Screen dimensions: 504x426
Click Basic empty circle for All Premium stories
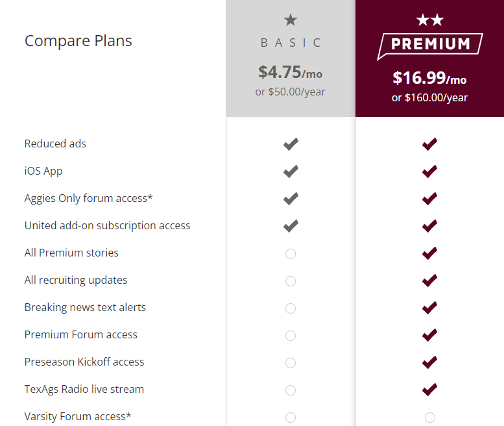click(x=291, y=254)
